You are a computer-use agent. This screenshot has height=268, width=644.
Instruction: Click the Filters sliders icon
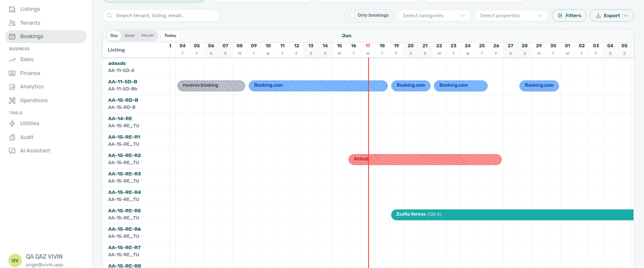click(x=560, y=15)
